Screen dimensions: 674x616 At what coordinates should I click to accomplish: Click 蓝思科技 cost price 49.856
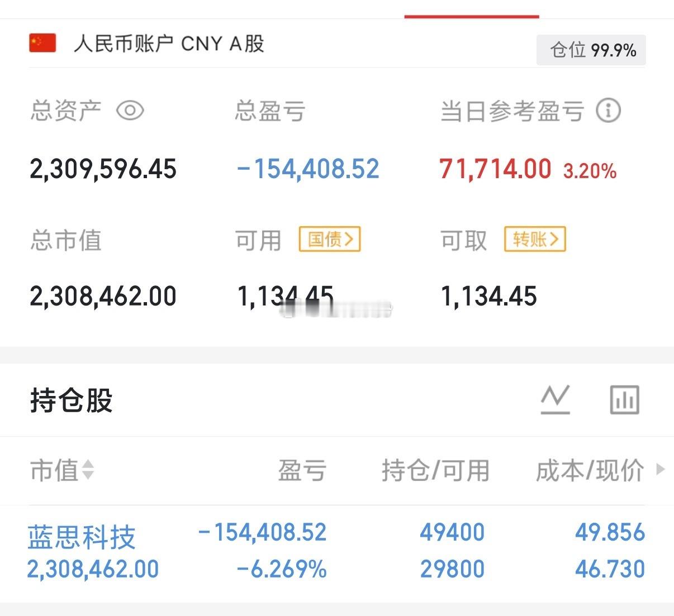coord(610,532)
